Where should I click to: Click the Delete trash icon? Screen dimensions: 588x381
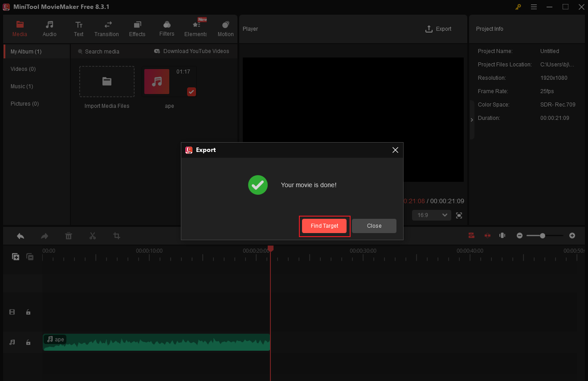pyautogui.click(x=68, y=236)
